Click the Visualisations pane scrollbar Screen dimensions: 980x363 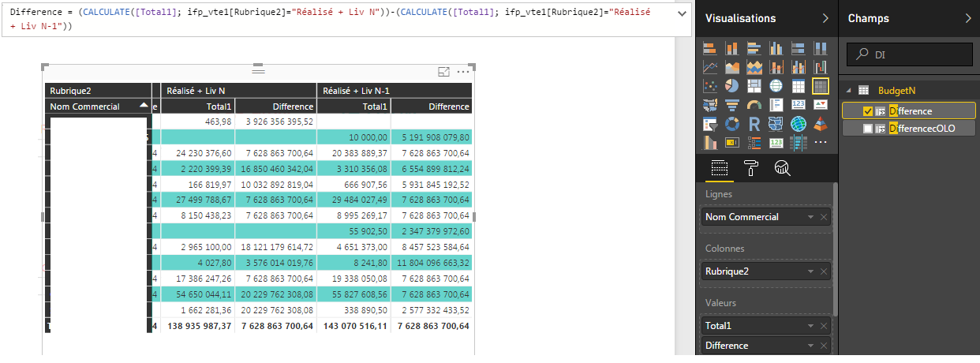(x=835, y=249)
